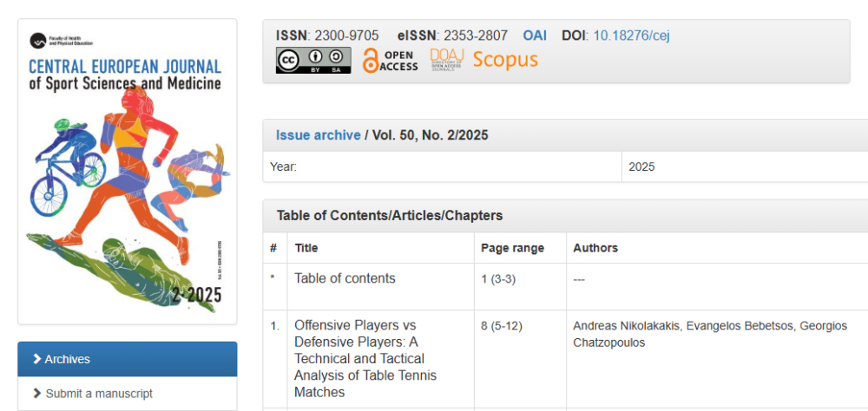
Task: Open the DOAJ directory logo
Action: click(447, 60)
